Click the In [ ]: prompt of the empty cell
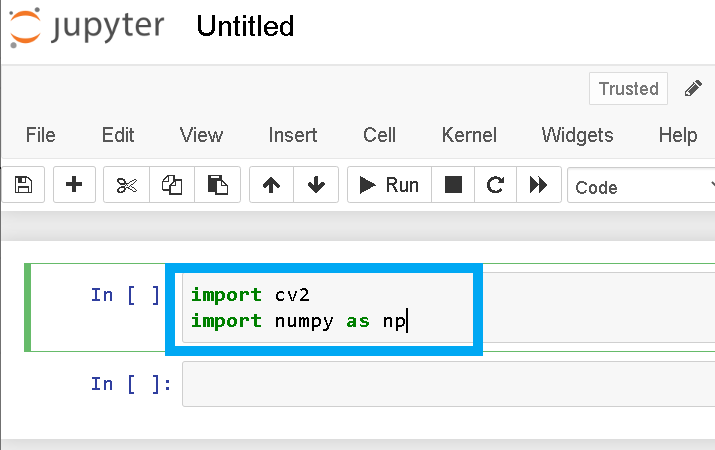The width and height of the screenshot is (715, 450). pos(131,384)
